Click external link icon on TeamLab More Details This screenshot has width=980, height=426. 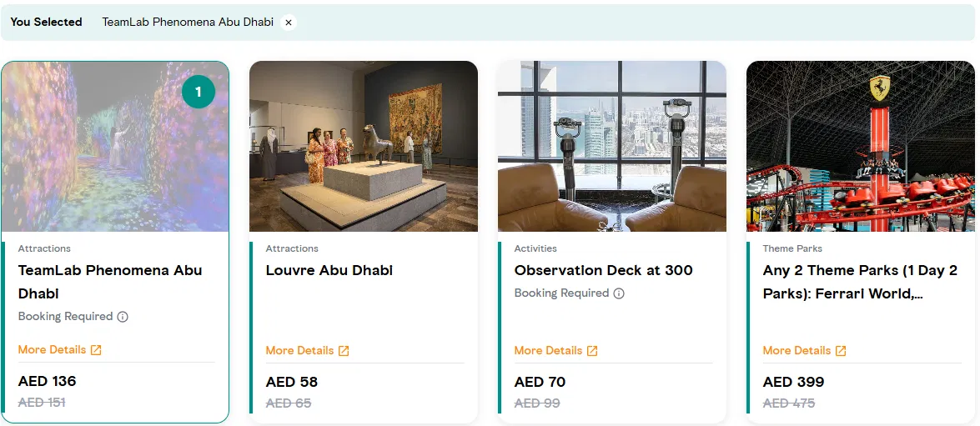click(x=96, y=350)
